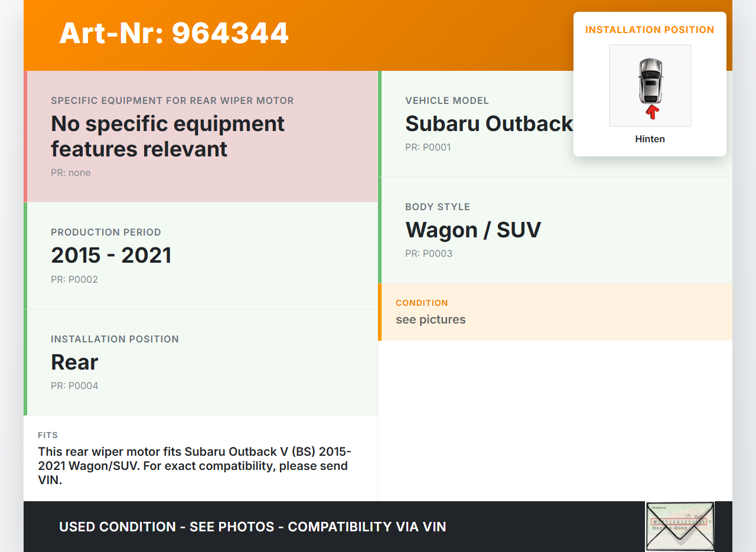Select the orange Installation Position popup title
This screenshot has height=552, width=756.
point(650,30)
